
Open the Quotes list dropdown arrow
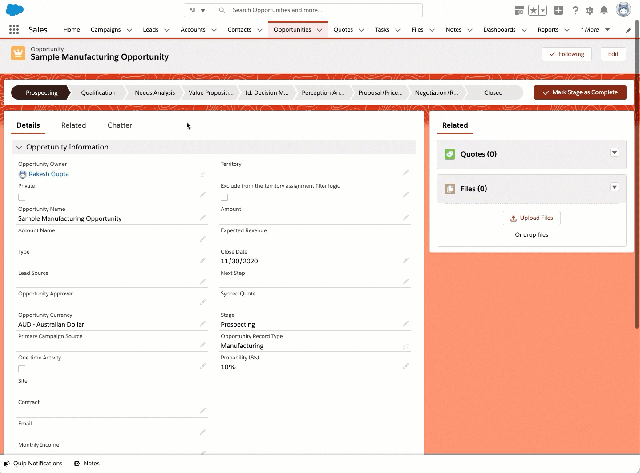614,153
